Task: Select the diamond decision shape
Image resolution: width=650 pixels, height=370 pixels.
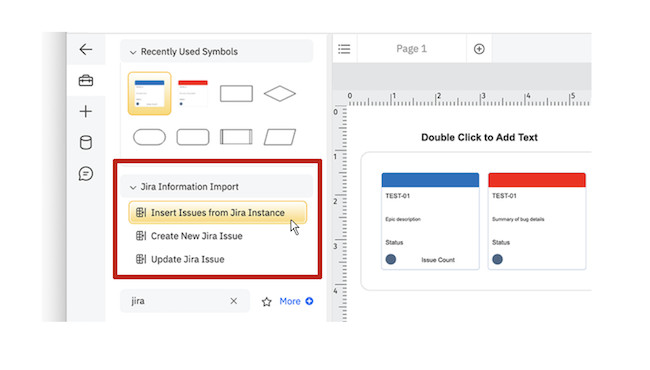Action: pos(280,93)
